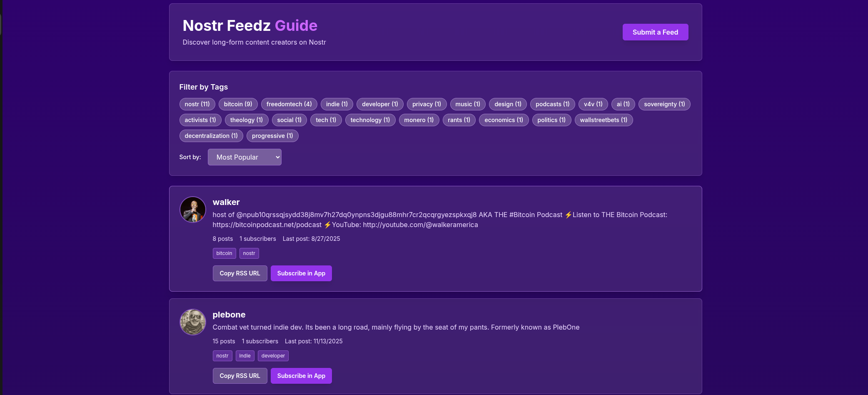Viewport: 868px width, 395px height.
Task: Open the plebone feed title
Action: [x=229, y=315]
